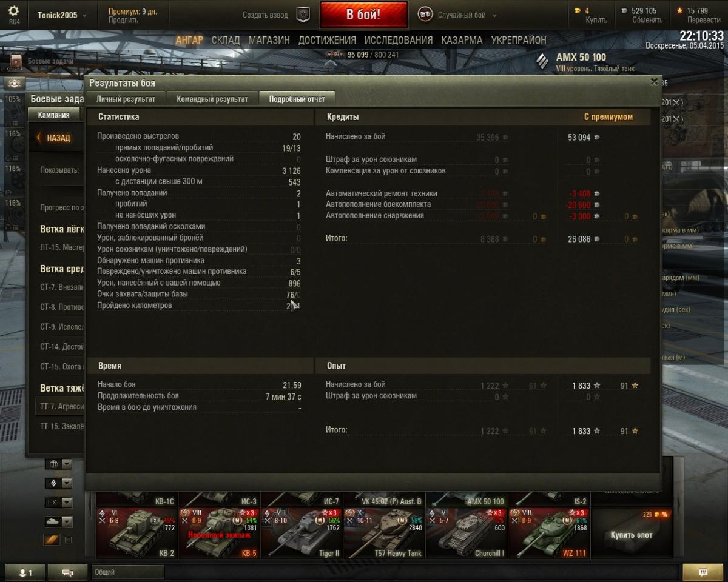
Task: Open СКЛАД menu tab
Action: click(226, 40)
